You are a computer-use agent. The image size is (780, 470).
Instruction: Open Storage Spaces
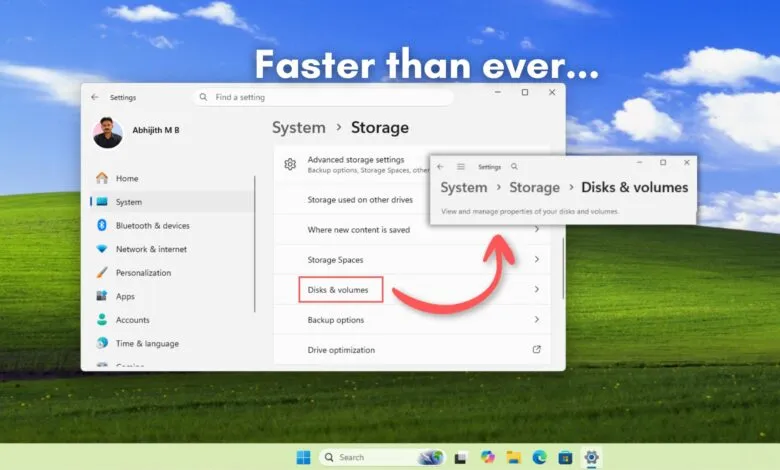coord(412,260)
